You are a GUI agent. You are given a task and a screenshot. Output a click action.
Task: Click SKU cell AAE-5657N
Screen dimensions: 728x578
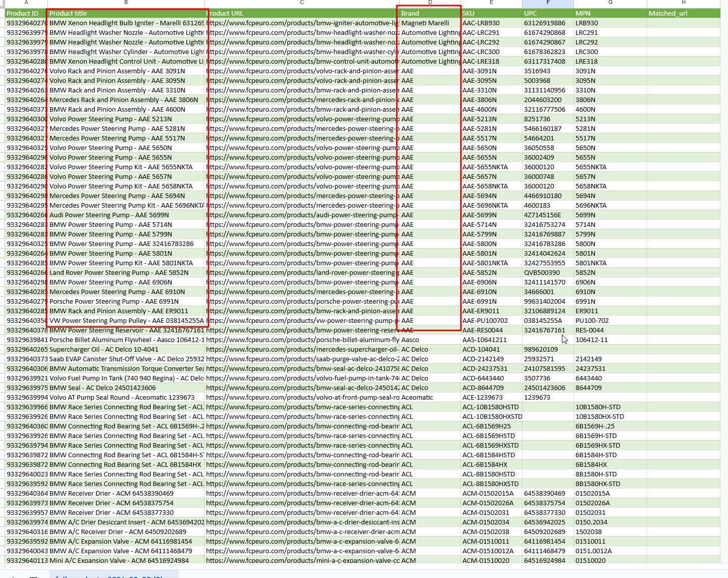492,176
